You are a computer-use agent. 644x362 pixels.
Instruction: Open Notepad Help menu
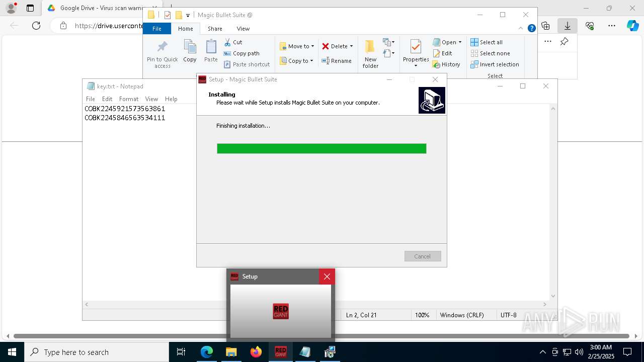coord(171,99)
